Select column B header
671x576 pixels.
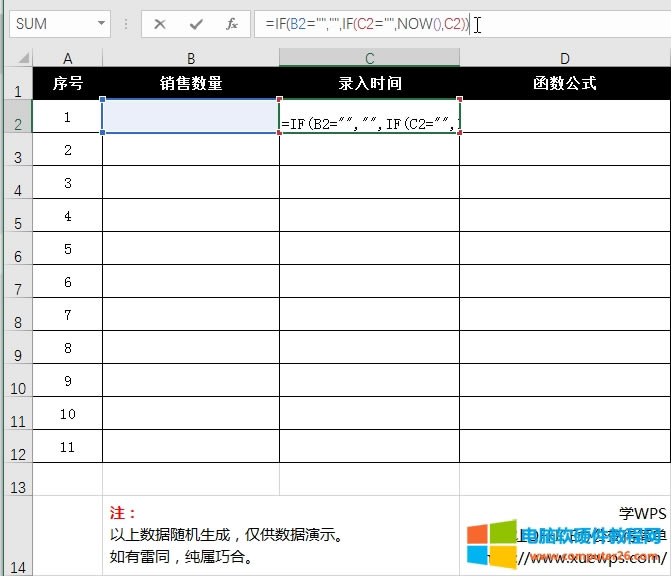(190, 58)
